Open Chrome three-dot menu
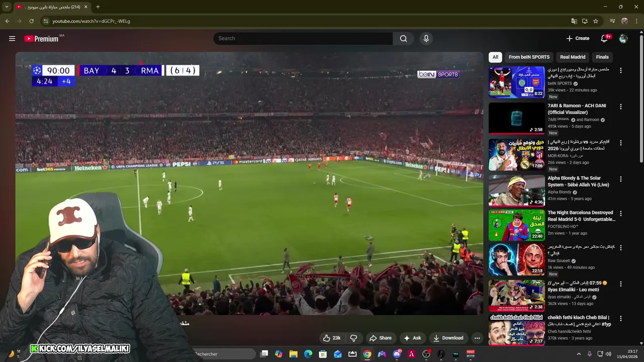 [x=636, y=21]
